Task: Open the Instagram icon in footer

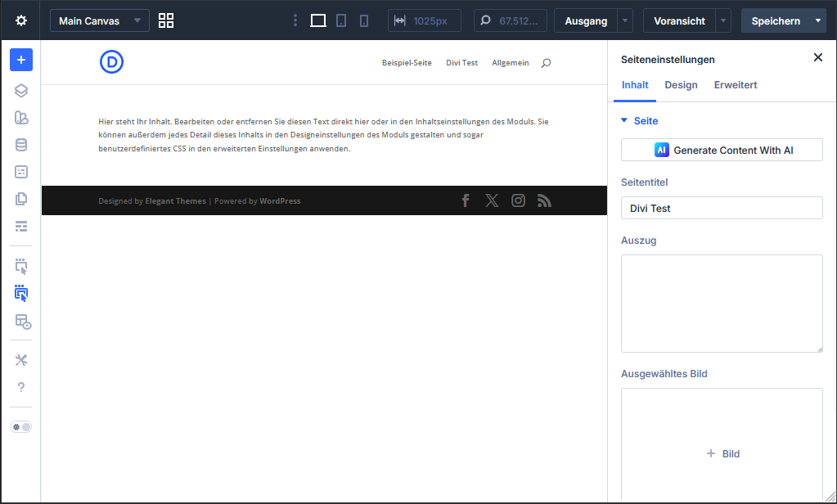Action: pyautogui.click(x=518, y=200)
